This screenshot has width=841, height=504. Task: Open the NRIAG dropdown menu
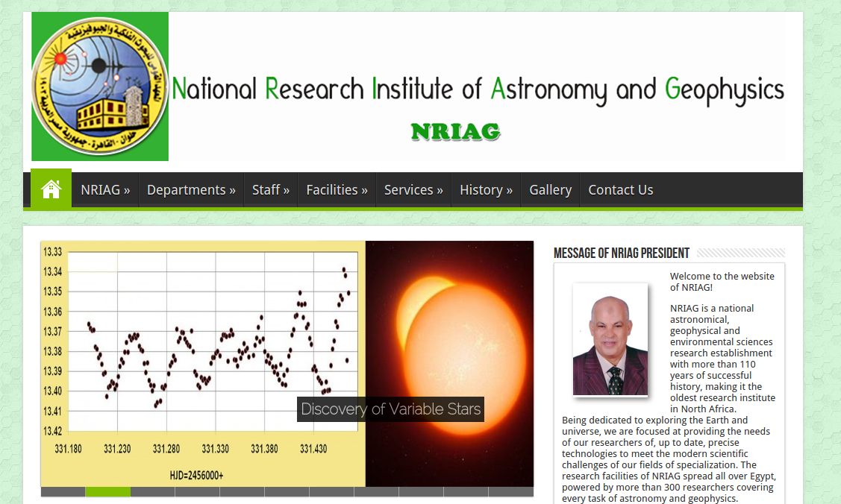click(105, 190)
